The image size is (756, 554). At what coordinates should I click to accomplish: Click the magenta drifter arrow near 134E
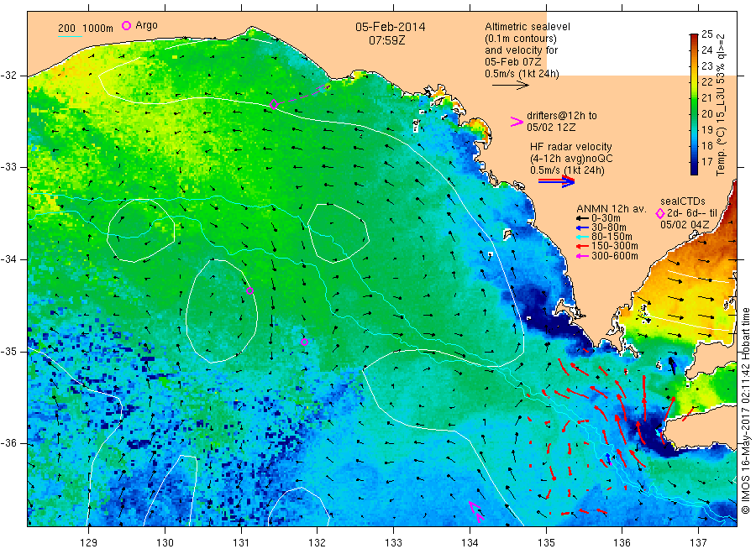(x=476, y=511)
